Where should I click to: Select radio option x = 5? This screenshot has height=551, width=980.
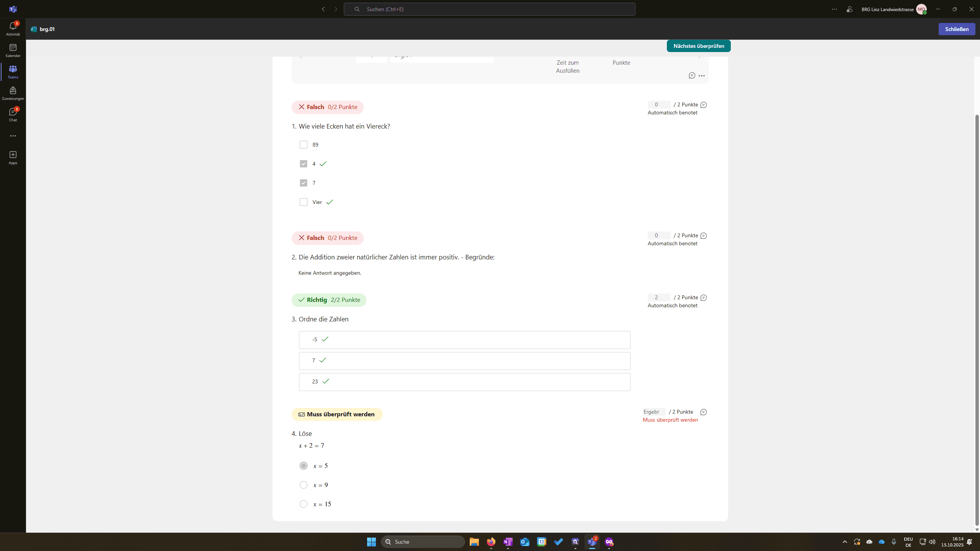point(304,466)
